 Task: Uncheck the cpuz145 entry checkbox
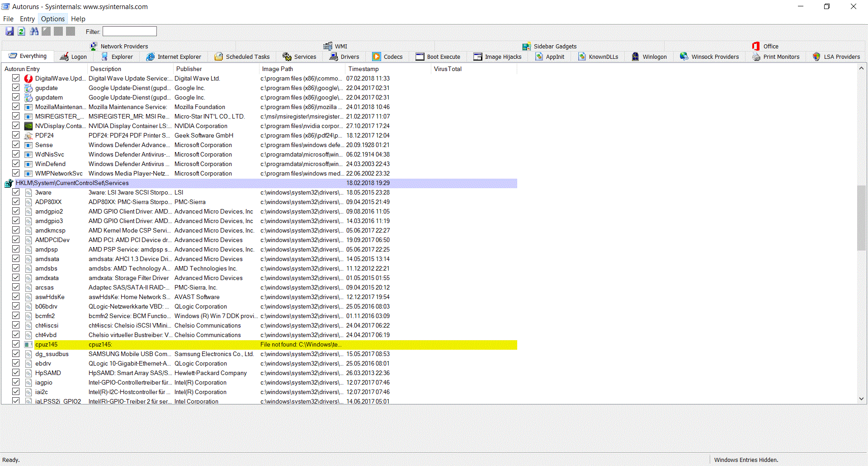point(16,344)
